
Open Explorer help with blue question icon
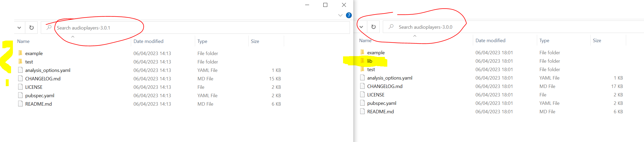[349, 15]
